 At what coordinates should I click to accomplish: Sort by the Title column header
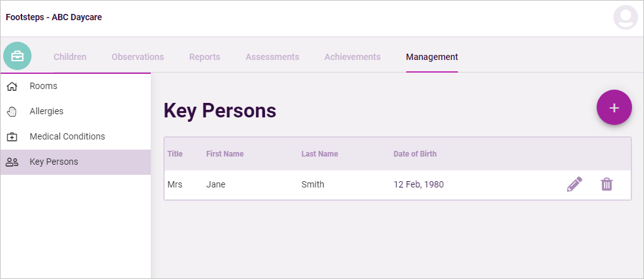pos(175,154)
